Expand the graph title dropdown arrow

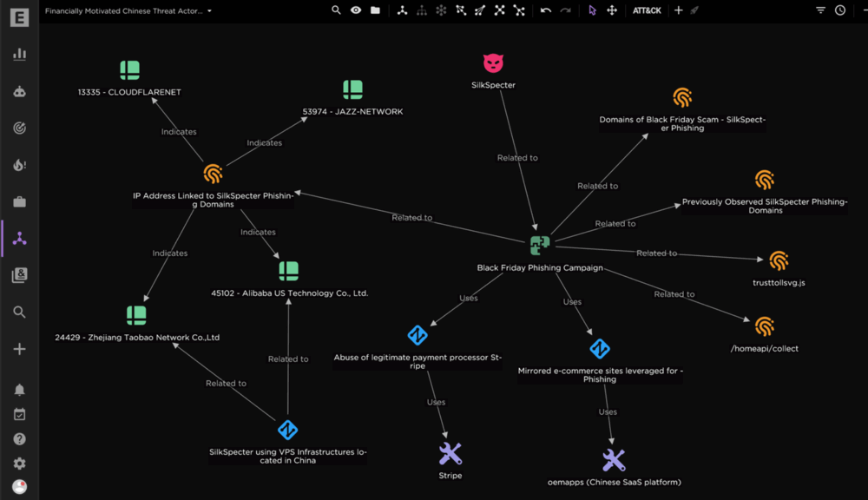(x=210, y=10)
